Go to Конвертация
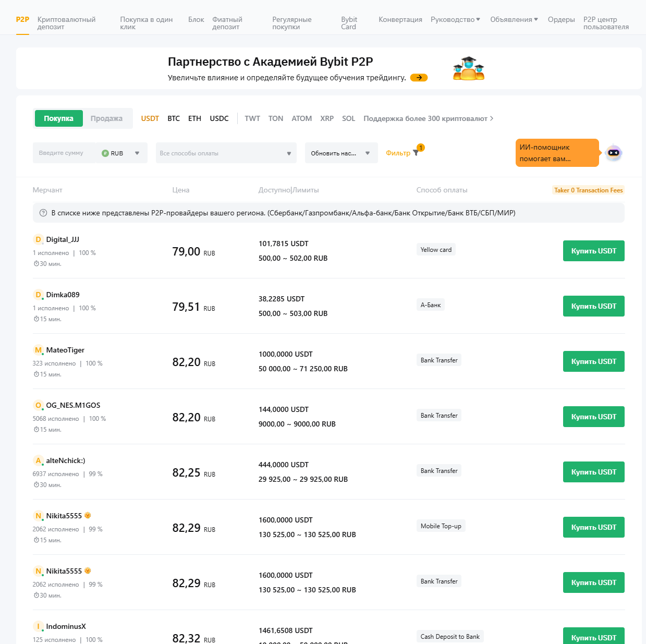The height and width of the screenshot is (644, 646). point(400,19)
